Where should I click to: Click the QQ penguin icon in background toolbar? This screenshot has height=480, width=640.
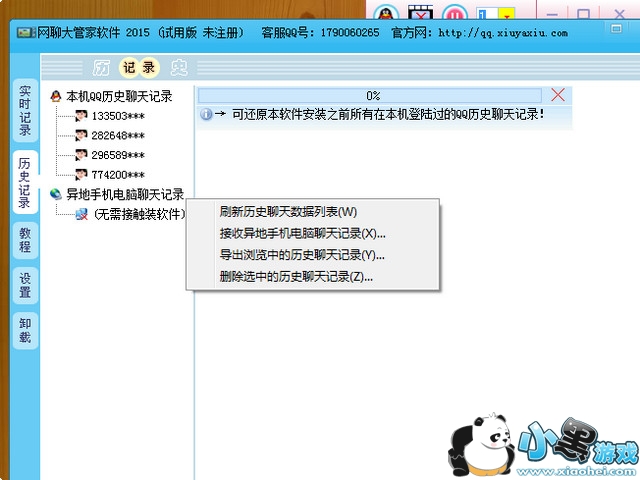pyautogui.click(x=386, y=12)
